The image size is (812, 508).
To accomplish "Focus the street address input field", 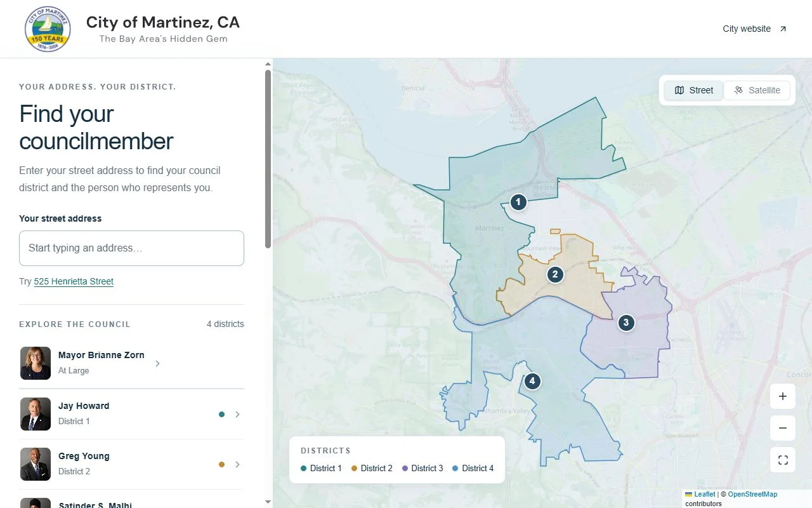I will click(131, 248).
